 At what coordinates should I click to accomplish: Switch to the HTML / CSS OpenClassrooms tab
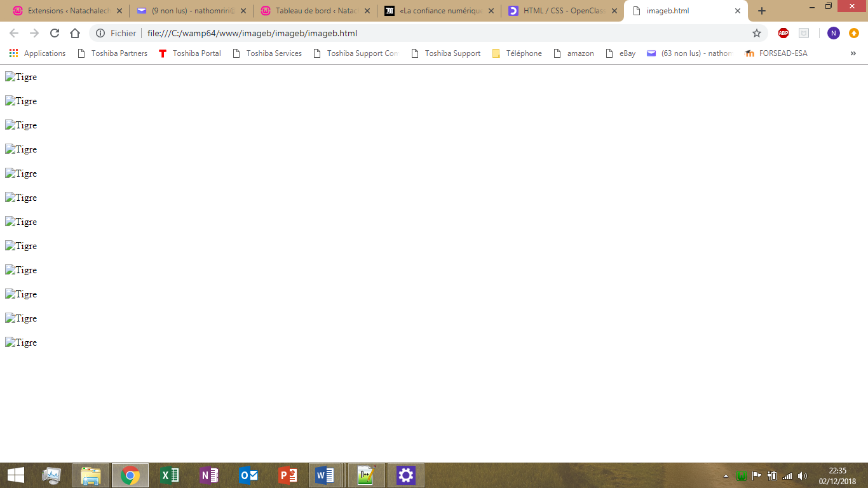click(559, 10)
